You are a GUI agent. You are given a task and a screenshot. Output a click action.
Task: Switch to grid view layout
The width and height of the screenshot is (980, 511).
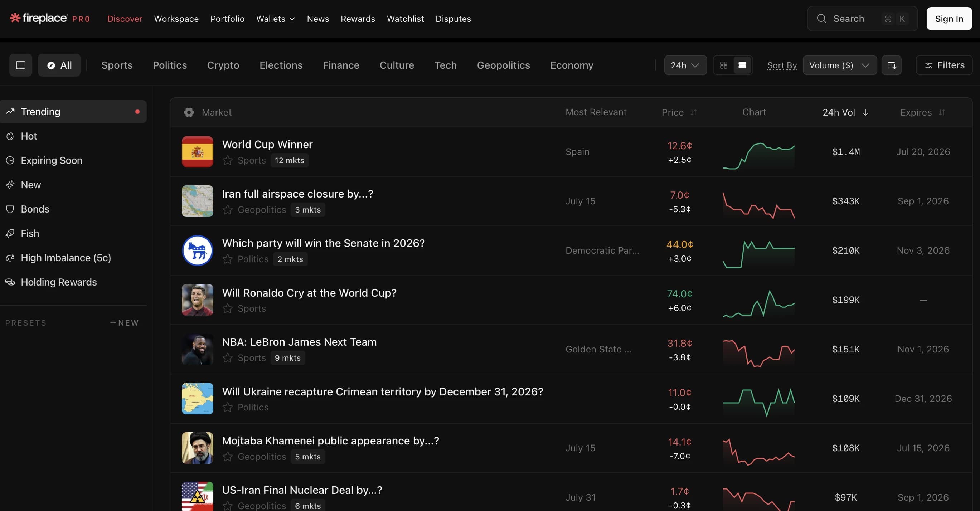tap(724, 65)
